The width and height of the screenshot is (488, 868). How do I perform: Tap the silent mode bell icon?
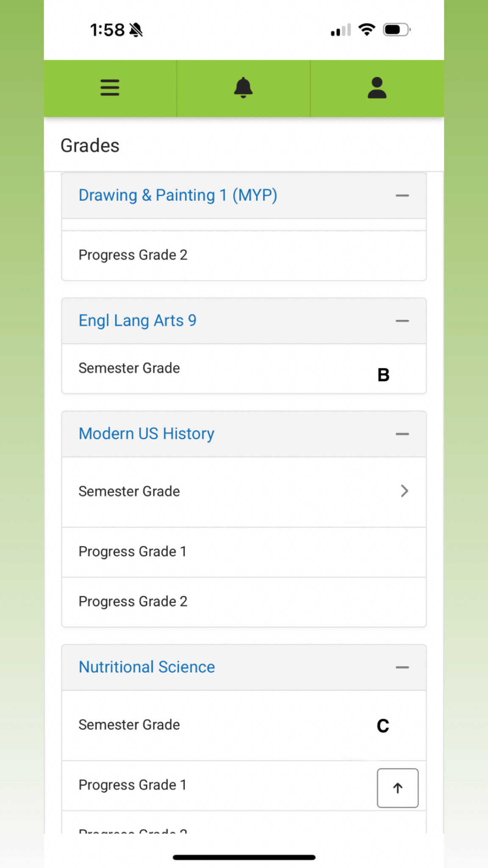[136, 30]
